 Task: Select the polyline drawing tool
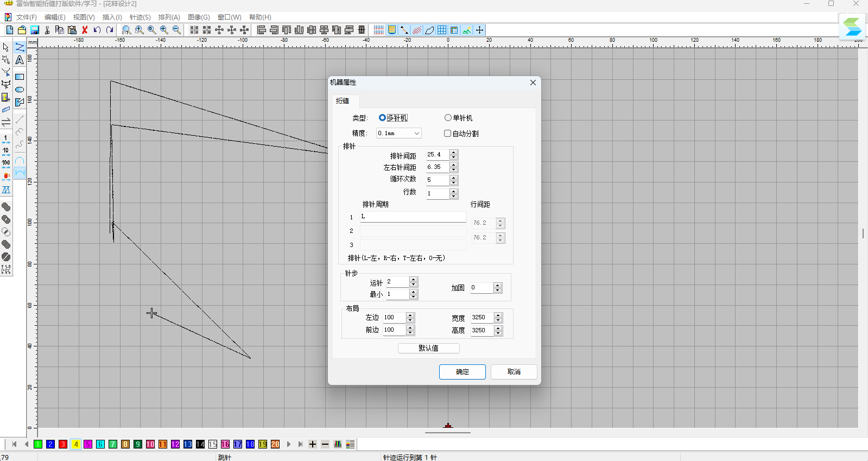tap(20, 47)
